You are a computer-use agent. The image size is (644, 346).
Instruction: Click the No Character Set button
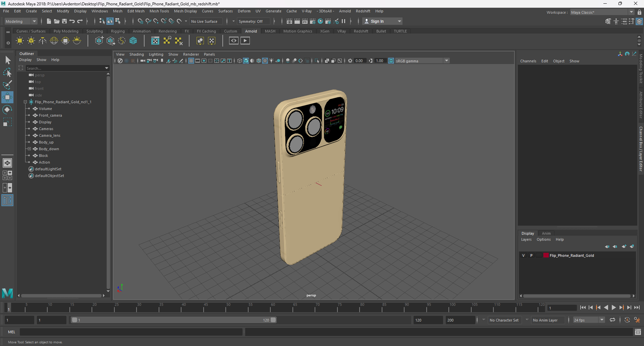pos(504,320)
